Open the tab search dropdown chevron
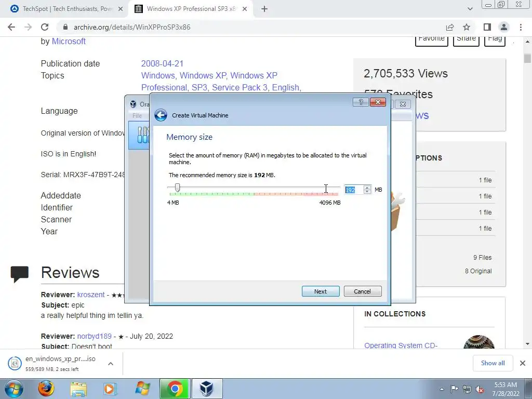532x399 pixels. 470,9
